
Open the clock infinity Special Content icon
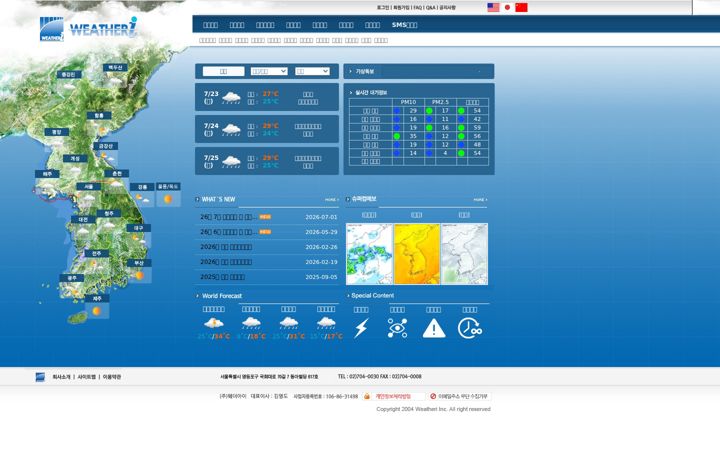[x=470, y=328]
